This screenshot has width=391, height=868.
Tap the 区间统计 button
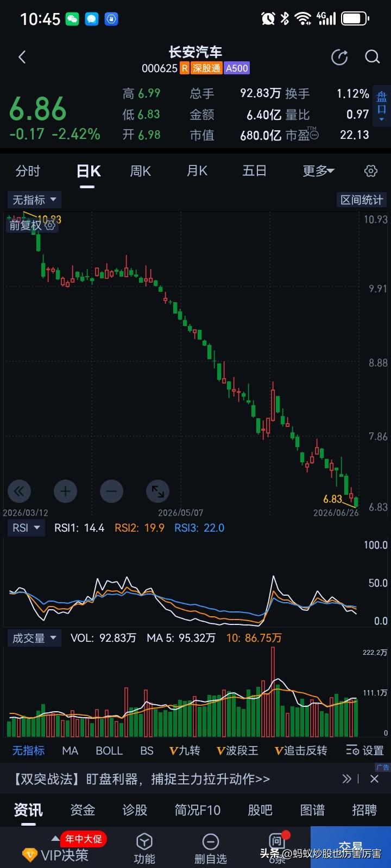click(362, 200)
